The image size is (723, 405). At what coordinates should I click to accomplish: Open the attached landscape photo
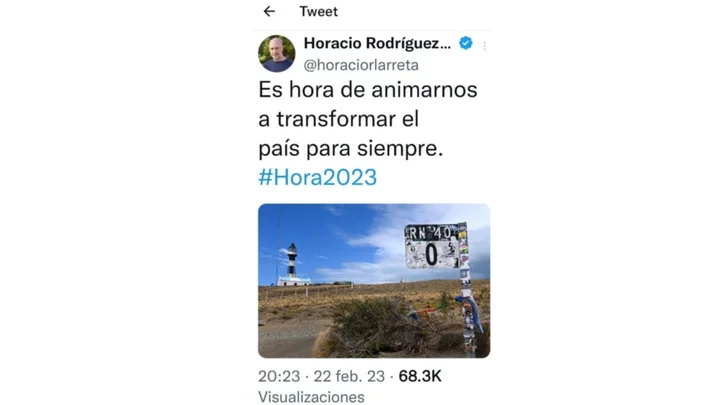coord(374,280)
